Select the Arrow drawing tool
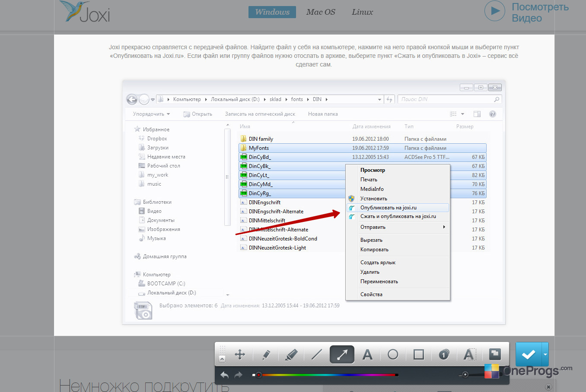 pos(342,354)
